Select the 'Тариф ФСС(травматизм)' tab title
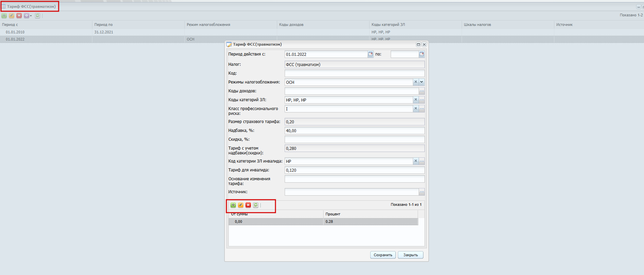644x275 pixels. (x=31, y=6)
